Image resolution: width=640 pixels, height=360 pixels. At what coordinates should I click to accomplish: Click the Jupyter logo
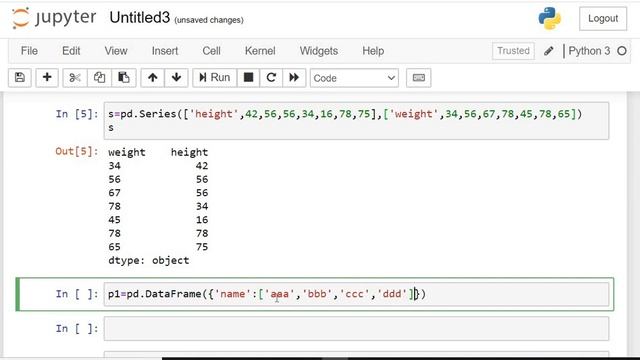coord(54,18)
